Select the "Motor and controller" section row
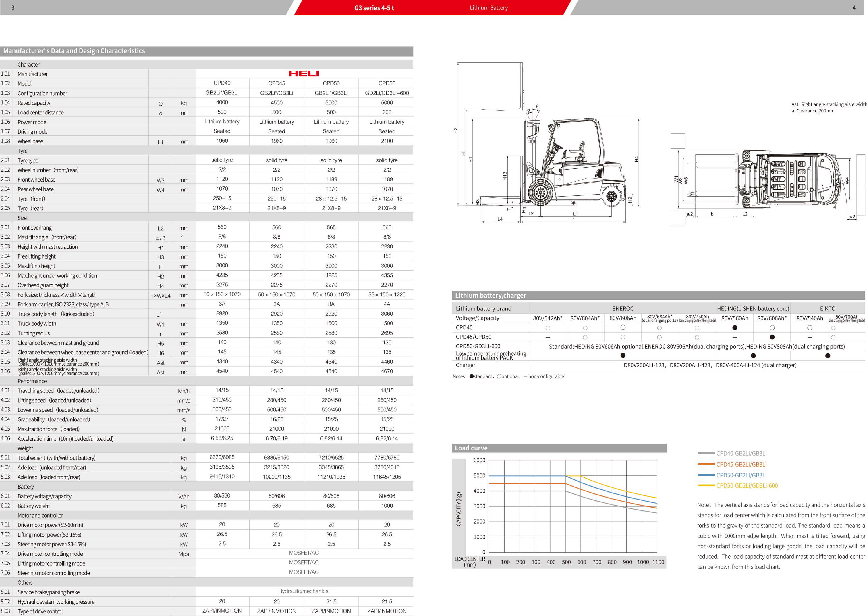867x616 pixels. pos(40,516)
